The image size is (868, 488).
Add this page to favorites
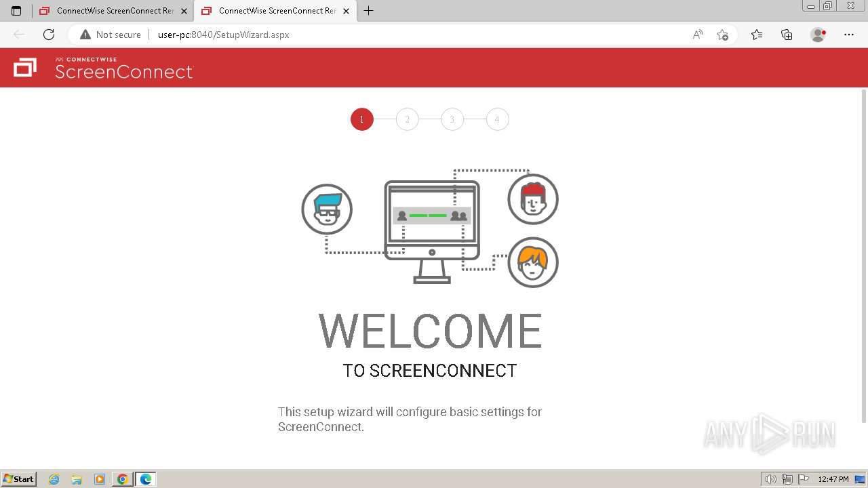pyautogui.click(x=722, y=35)
